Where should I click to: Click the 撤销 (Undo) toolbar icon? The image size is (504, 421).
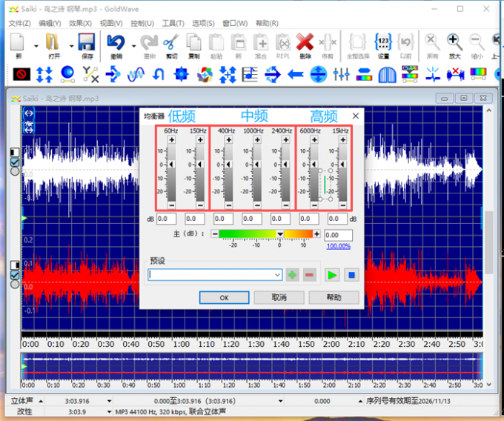116,43
